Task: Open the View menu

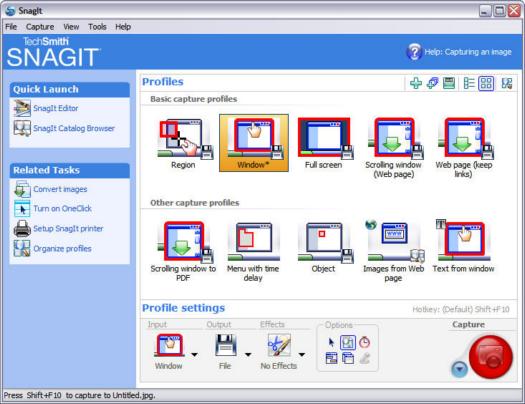Action: (71, 27)
